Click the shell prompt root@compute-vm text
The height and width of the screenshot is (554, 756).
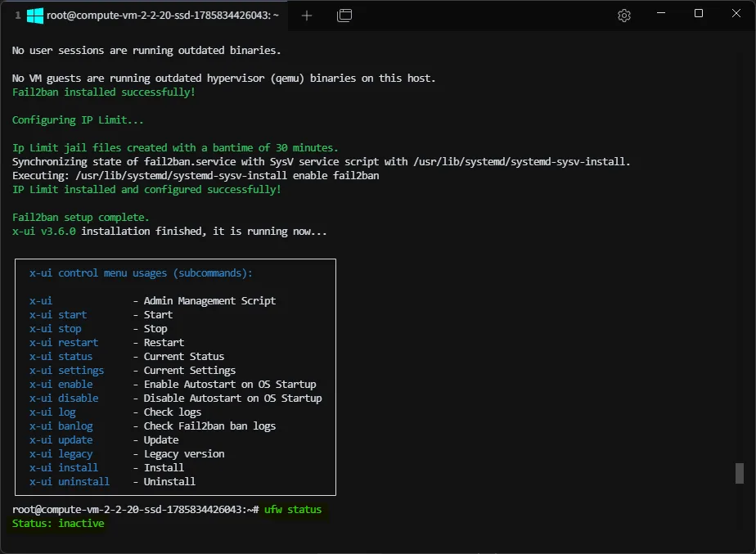(136, 510)
